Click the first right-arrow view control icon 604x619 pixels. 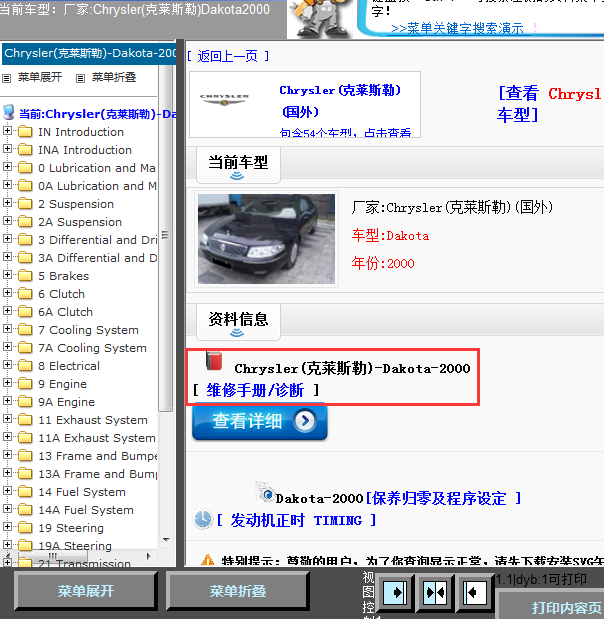(395, 592)
